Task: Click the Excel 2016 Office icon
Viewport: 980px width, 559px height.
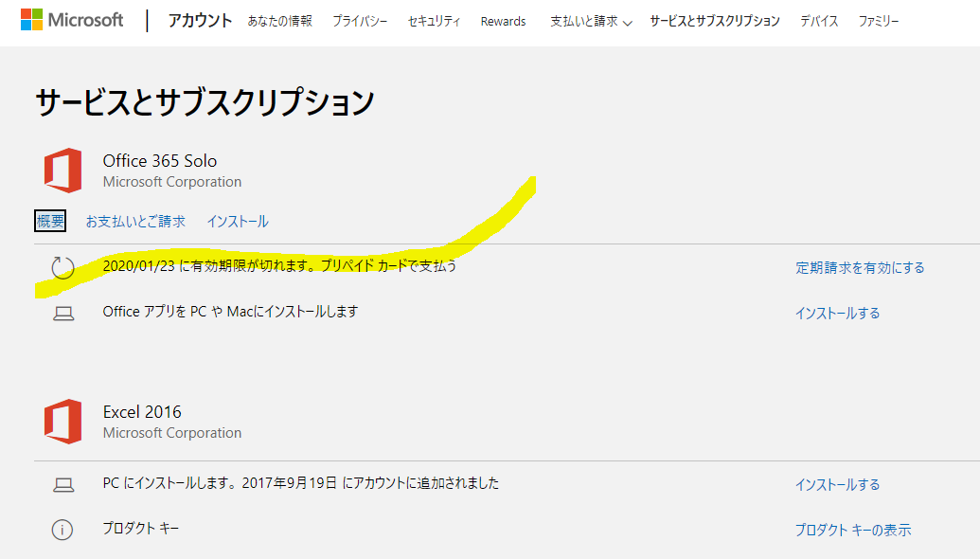Action: 63,422
